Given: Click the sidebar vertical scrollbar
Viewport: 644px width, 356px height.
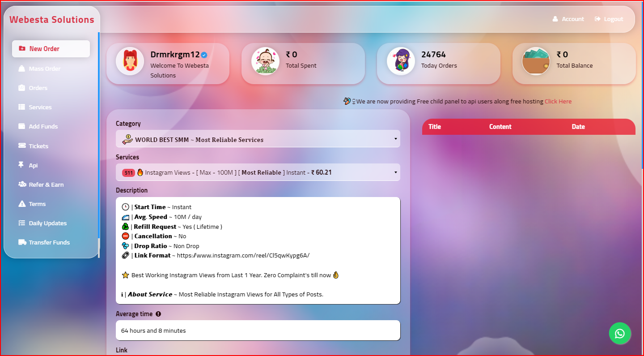Looking at the screenshot, I should [99, 134].
